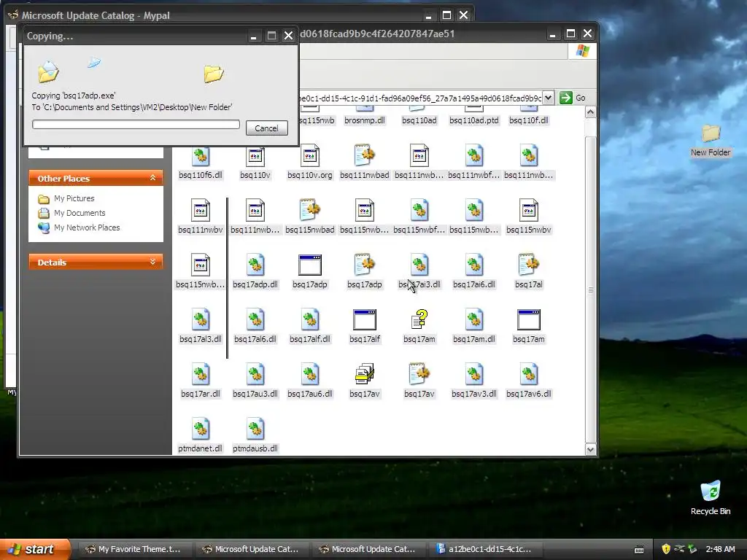The image size is (747, 560).
Task: Select the bsq17av3.dll file icon
Action: (x=474, y=375)
